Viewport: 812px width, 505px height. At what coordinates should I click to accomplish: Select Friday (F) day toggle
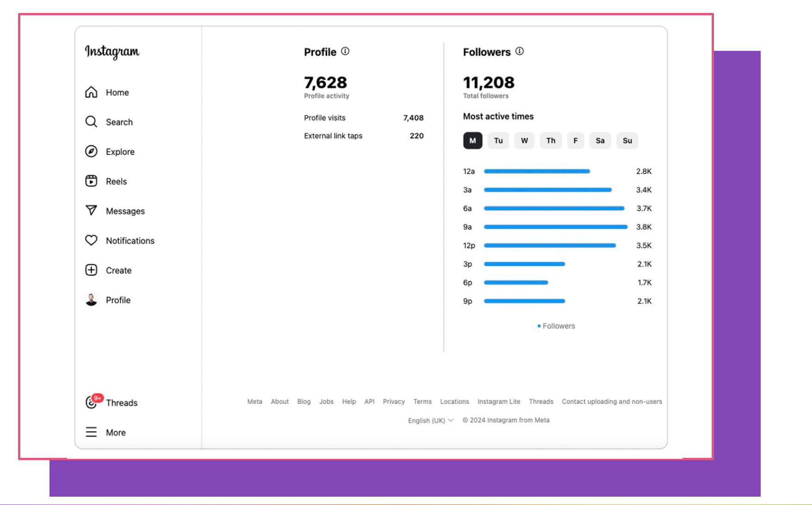576,141
